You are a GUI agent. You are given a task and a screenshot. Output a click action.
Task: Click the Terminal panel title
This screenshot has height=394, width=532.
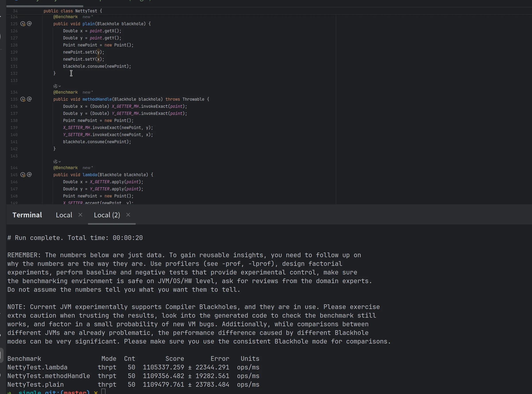27,215
